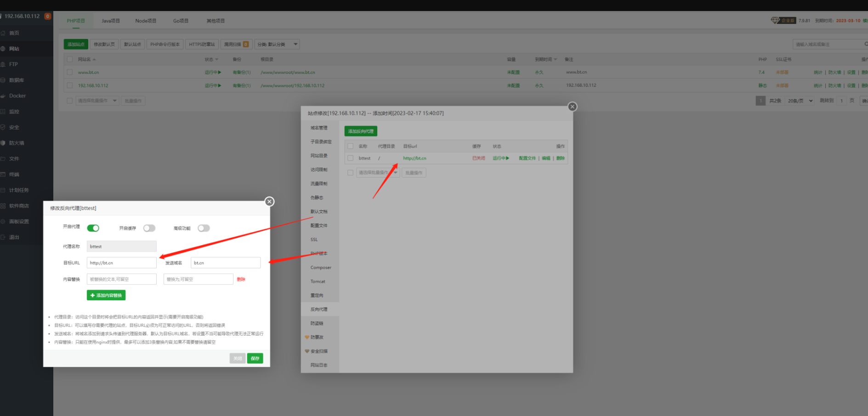The width and height of the screenshot is (868, 416).
Task: Check the www.bt.cn site row checkbox
Action: click(70, 72)
